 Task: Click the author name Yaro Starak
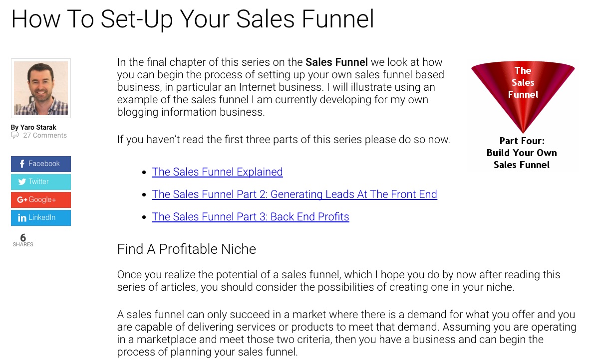click(38, 127)
